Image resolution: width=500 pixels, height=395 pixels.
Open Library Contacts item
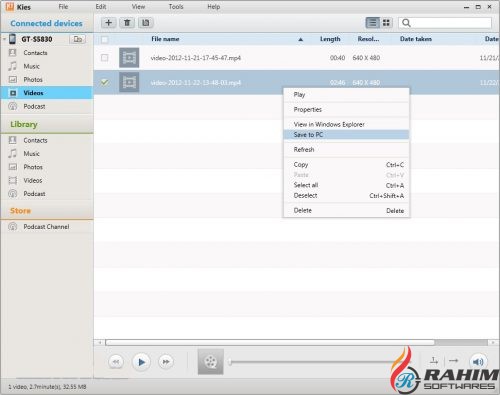35,140
